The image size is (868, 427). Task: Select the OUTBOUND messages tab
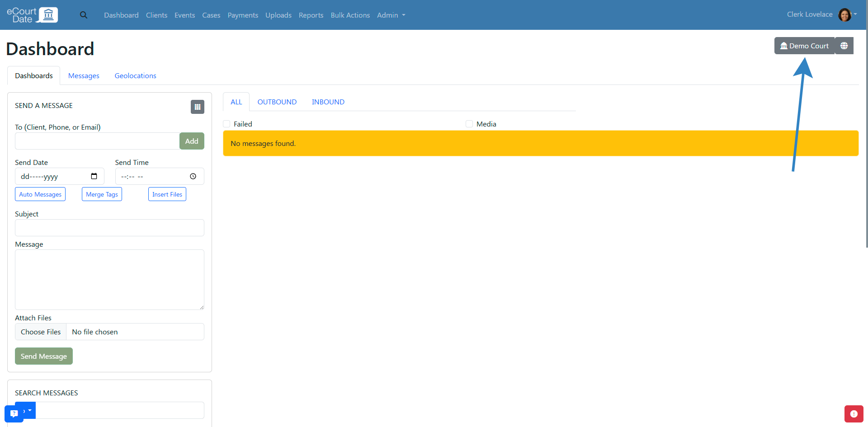[277, 102]
